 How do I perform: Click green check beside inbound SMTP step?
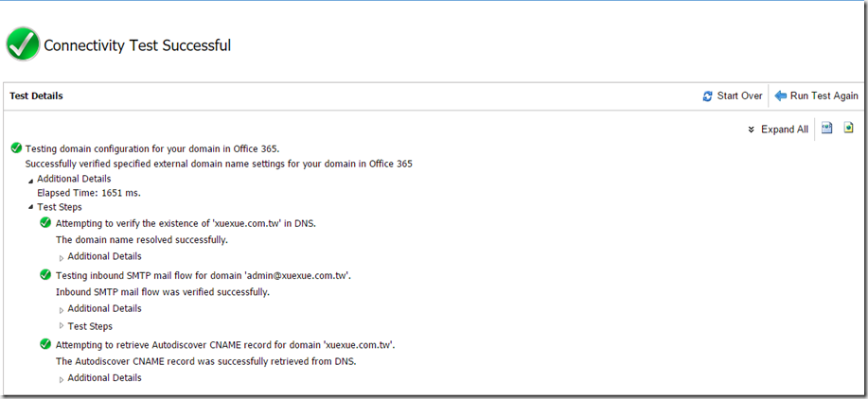45,275
